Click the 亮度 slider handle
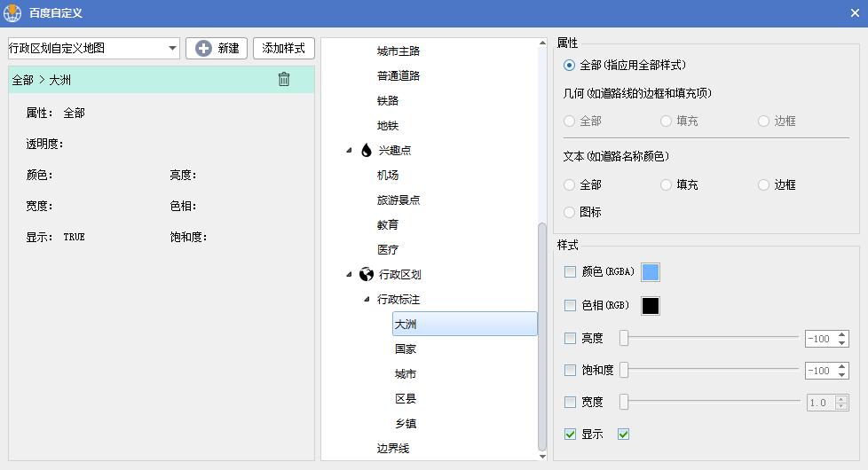The height and width of the screenshot is (470, 868). point(624,338)
